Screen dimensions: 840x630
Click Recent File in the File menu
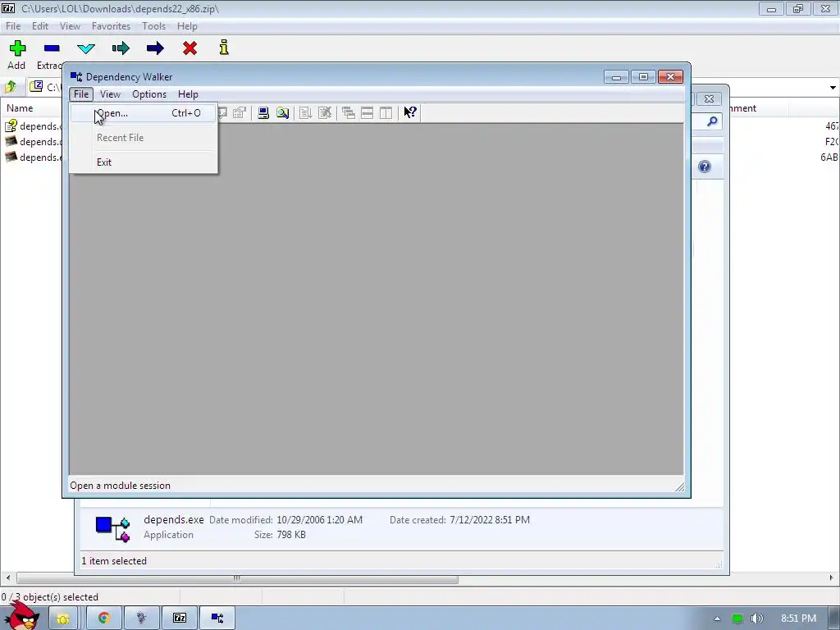point(143,138)
